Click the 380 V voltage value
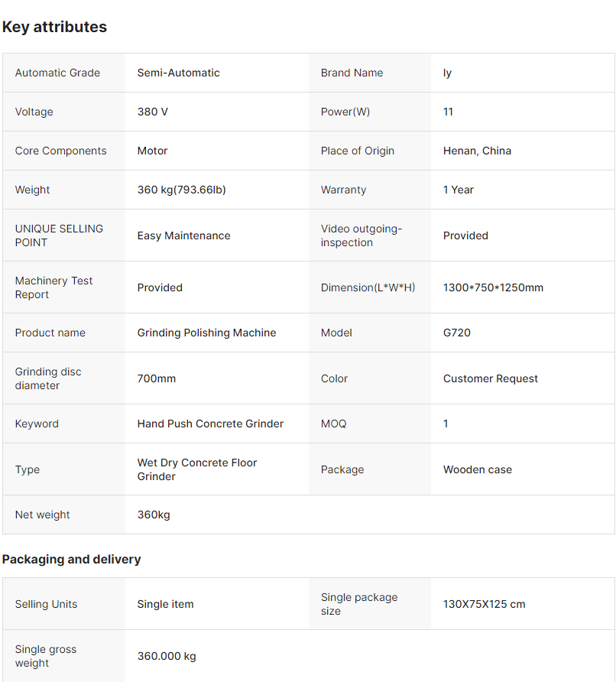Screen dimensions: 616x682 point(153,112)
